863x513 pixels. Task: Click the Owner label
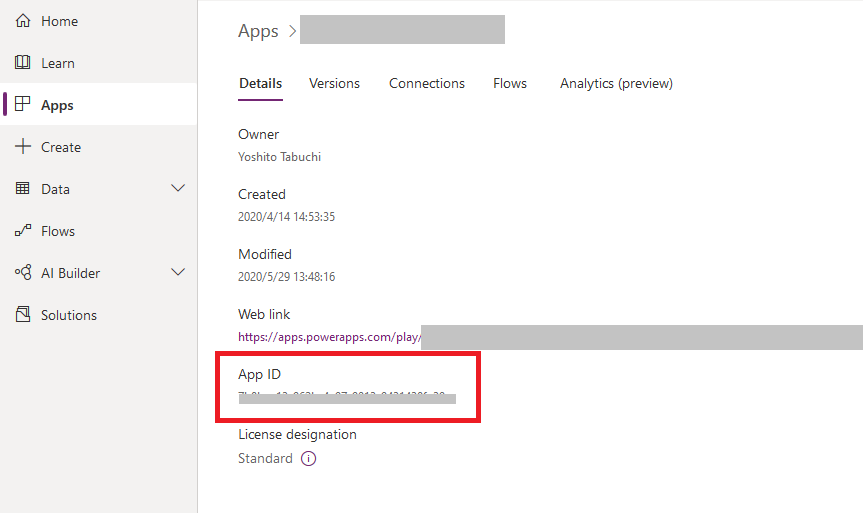[x=258, y=134]
